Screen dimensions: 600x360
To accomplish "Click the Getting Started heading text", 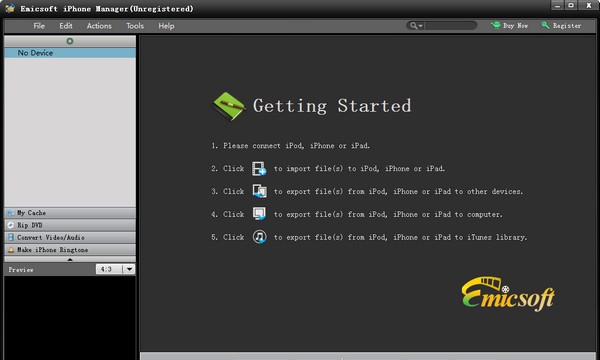I will coord(332,106).
